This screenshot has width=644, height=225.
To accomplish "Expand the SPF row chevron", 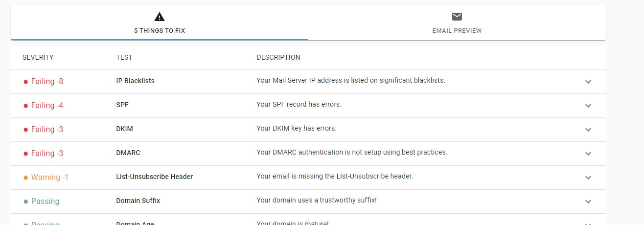I will point(588,106).
